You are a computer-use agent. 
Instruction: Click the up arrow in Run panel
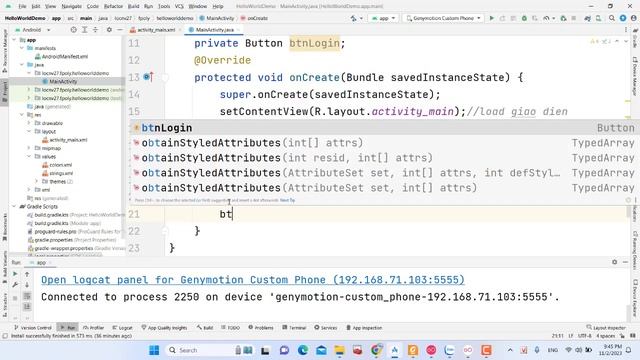[27, 274]
